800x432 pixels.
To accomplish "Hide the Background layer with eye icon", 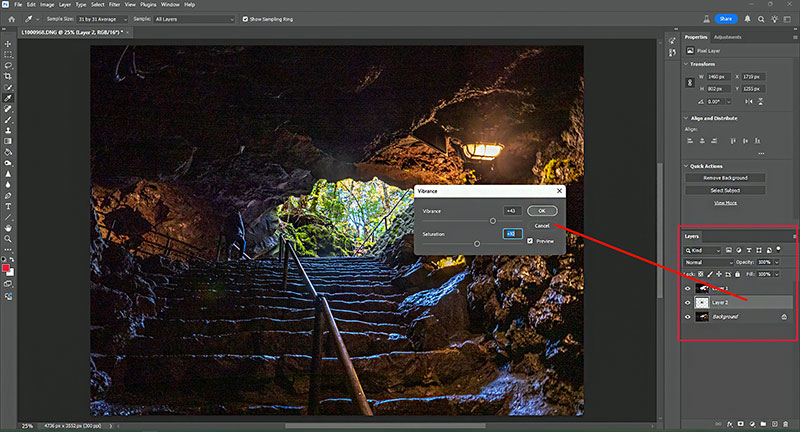I will 687,317.
